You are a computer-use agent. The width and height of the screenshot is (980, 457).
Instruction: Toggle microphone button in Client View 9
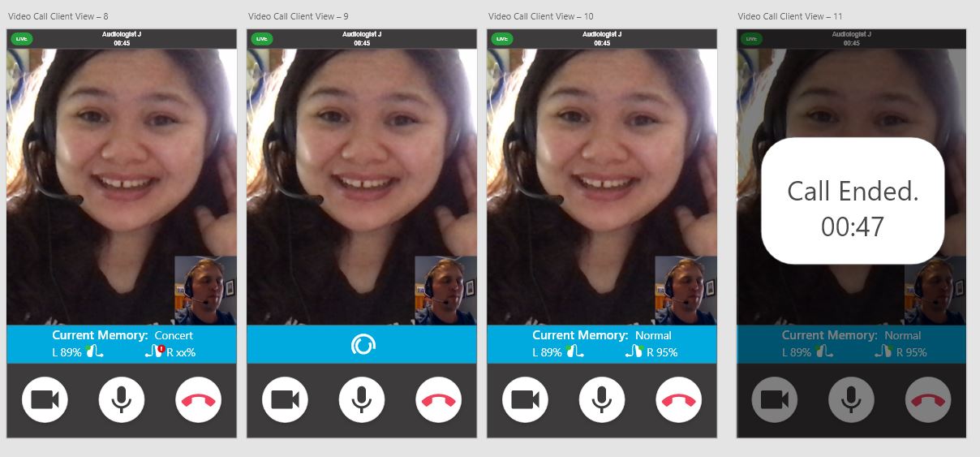[362, 400]
